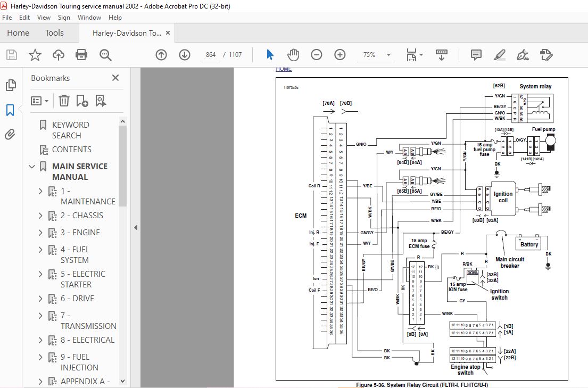Collapse the MAIN SERVICE MANUAL bookmark

(32, 167)
